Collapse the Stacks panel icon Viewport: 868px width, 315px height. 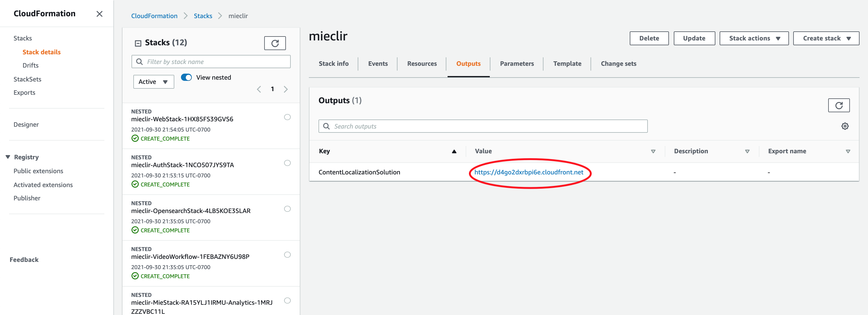click(138, 43)
